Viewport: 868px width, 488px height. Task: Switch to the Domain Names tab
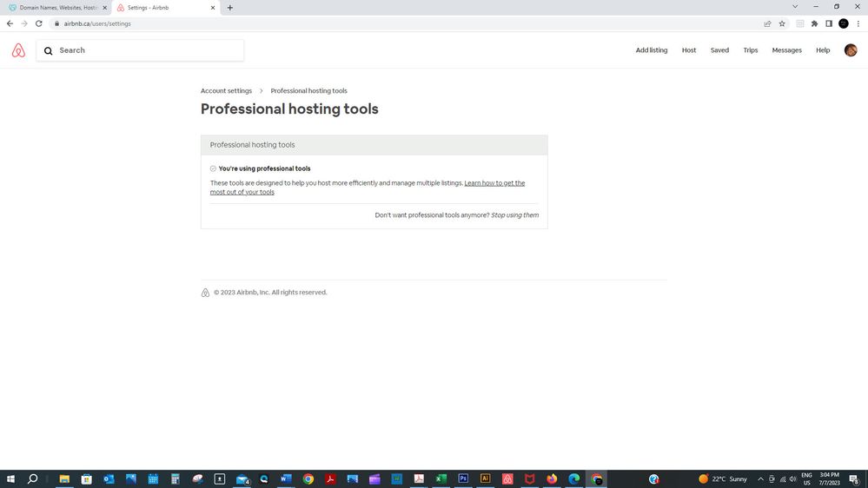point(57,8)
